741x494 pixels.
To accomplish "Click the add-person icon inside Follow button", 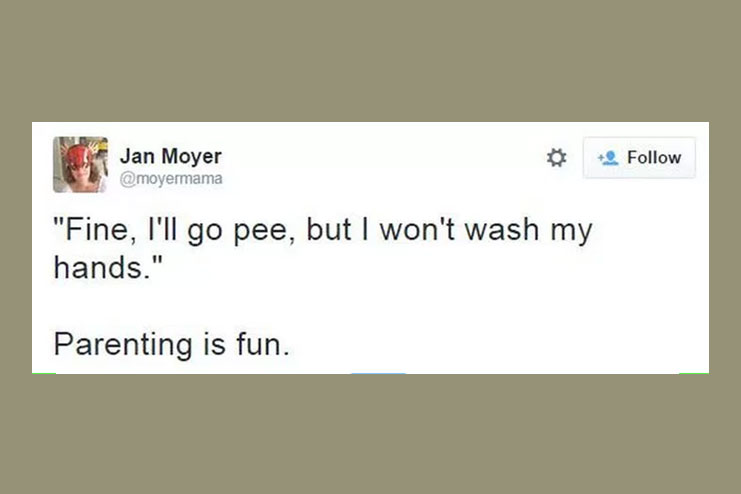I will pos(608,157).
